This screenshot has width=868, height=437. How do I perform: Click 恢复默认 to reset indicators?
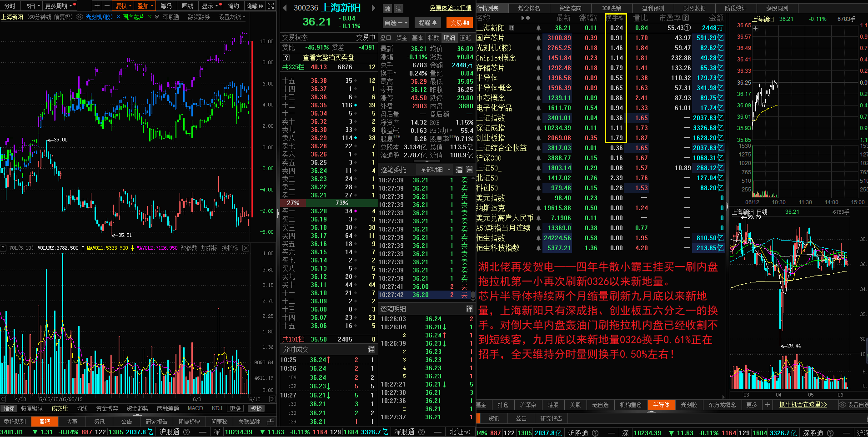coord(32,408)
